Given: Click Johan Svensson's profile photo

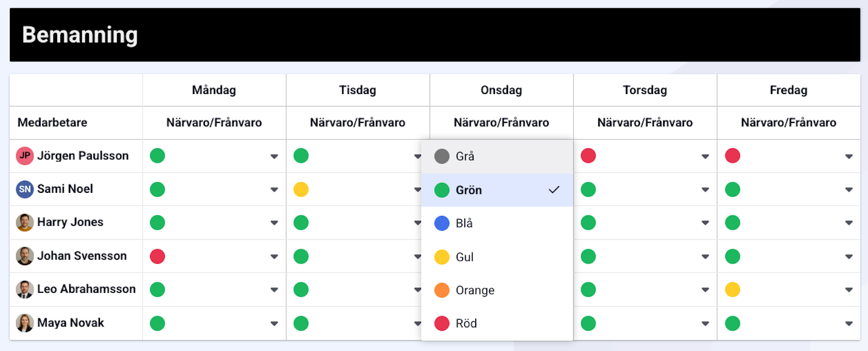Looking at the screenshot, I should [25, 256].
